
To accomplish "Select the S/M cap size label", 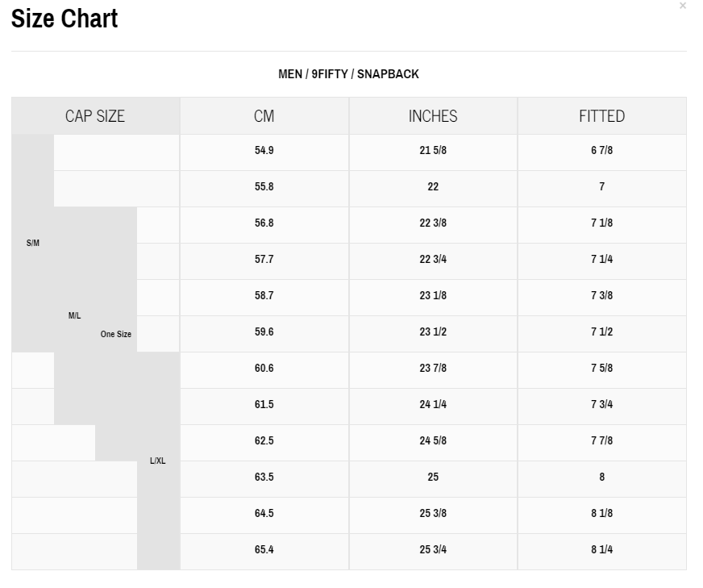I will (33, 243).
